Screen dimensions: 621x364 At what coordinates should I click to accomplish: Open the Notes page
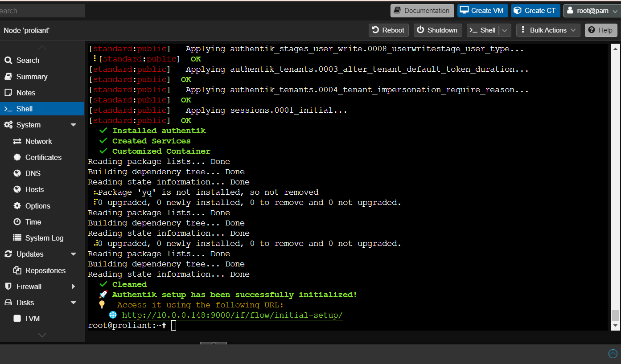coord(42,93)
